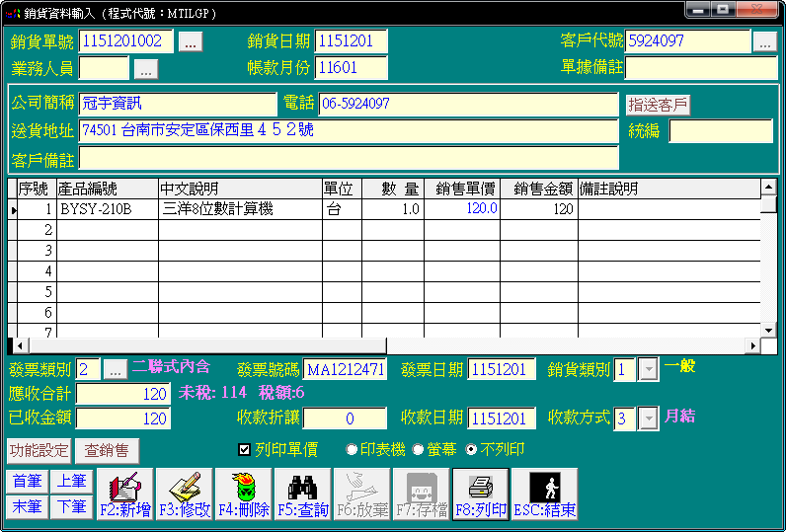Click the 應收合計 field
The width and height of the screenshot is (786, 532).
123,394
